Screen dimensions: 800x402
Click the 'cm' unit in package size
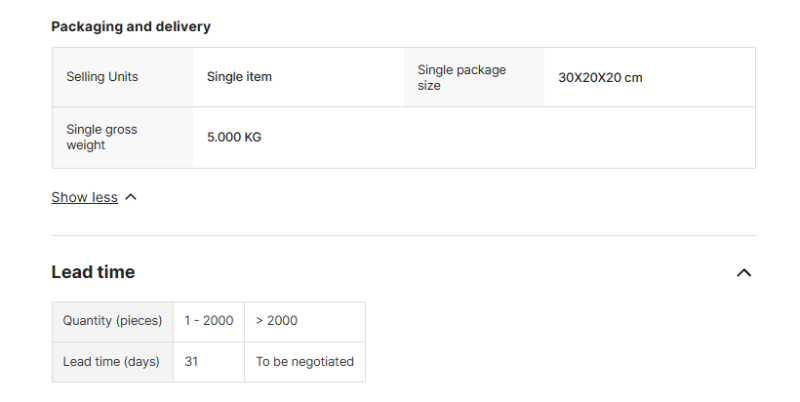633,77
